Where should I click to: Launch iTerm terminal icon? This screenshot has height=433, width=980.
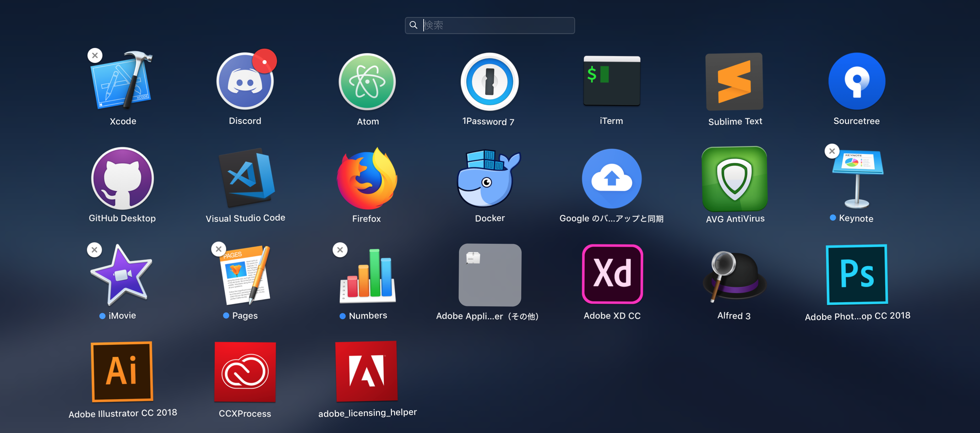click(x=611, y=81)
